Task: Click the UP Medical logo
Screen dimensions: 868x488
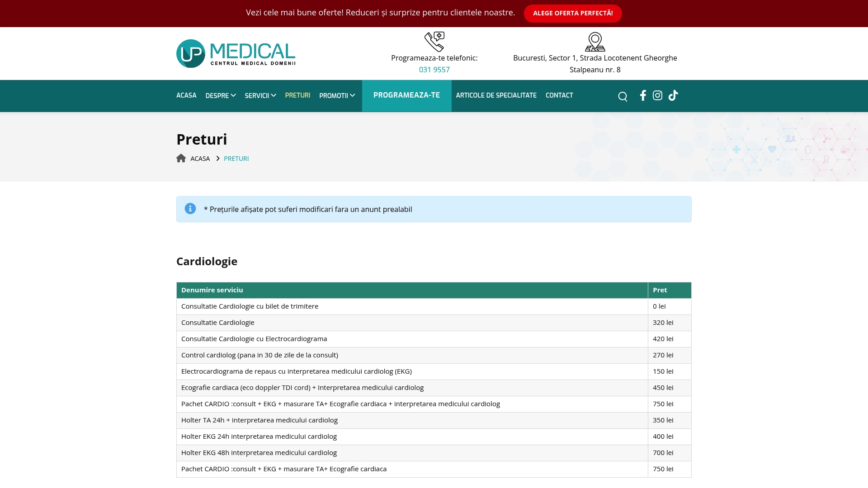Action: pos(235,53)
